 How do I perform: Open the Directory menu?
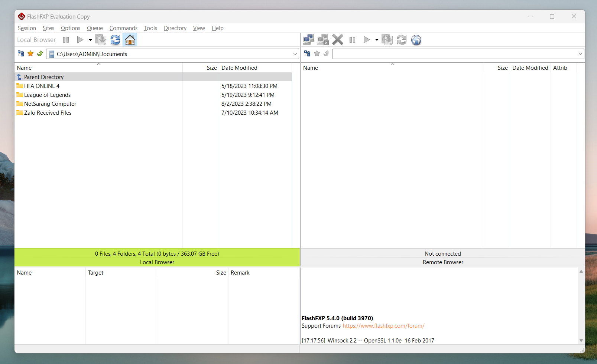pyautogui.click(x=175, y=28)
